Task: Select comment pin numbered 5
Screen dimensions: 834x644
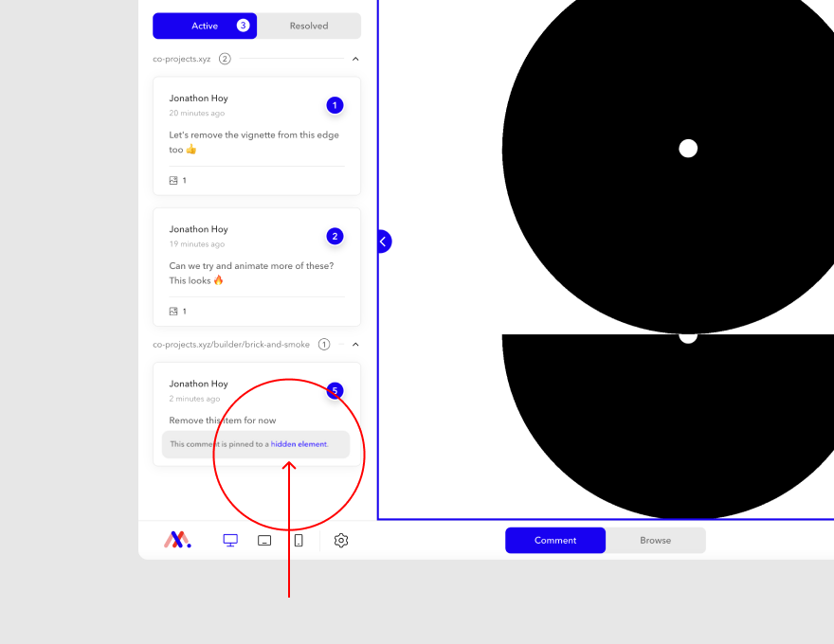Action: [x=335, y=390]
